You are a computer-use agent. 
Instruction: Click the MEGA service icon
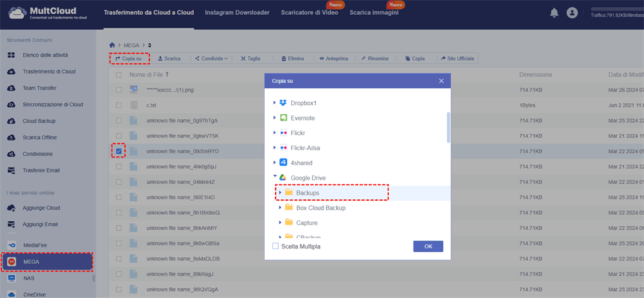coord(12,262)
